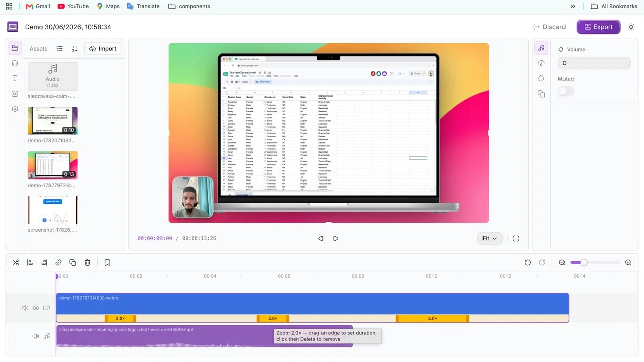The width and height of the screenshot is (644, 362).
Task: Select the first 2.0× zoom segment
Action: (x=120, y=318)
